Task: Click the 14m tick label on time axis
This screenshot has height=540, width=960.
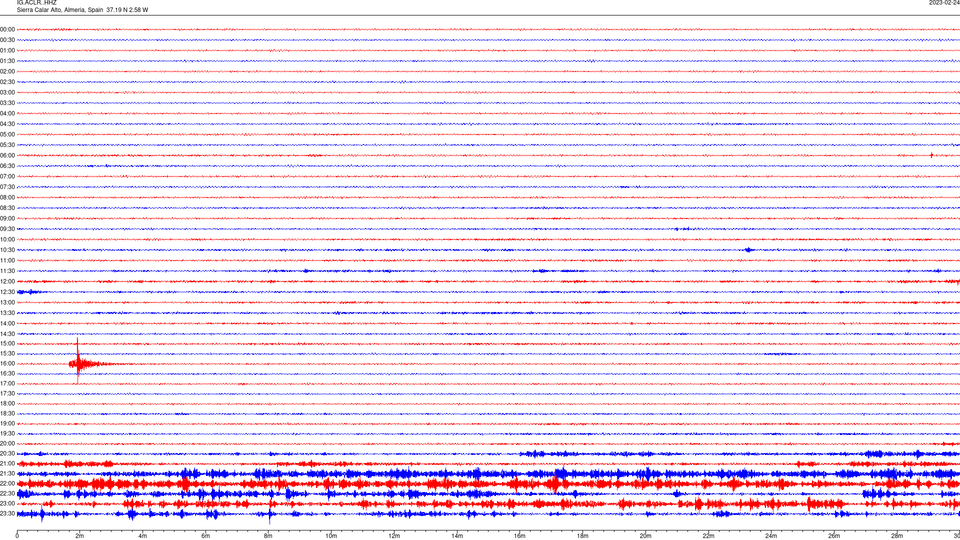Action: pyautogui.click(x=457, y=536)
